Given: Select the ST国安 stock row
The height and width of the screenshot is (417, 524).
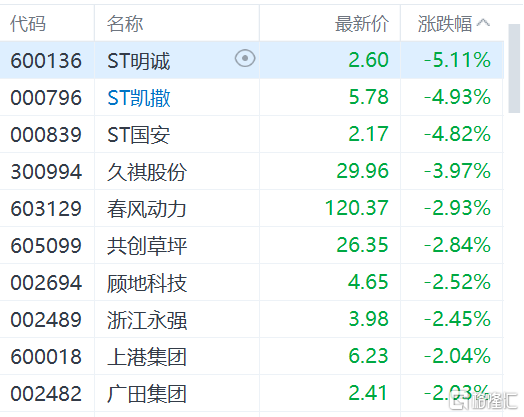Looking at the screenshot, I should pyautogui.click(x=252, y=134).
